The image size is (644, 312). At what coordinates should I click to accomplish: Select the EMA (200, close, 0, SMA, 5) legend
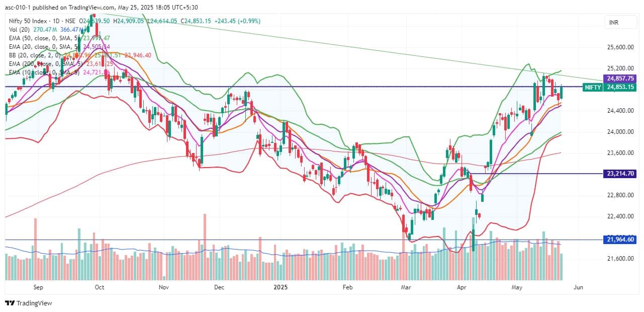(45, 64)
